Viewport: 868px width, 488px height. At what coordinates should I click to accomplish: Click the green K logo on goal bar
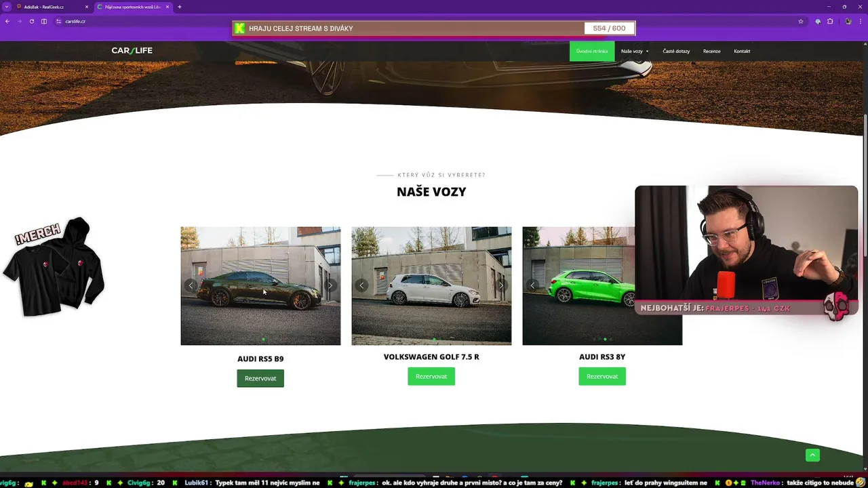[x=239, y=28]
